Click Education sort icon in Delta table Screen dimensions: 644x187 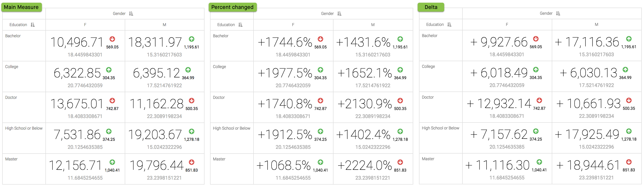(x=449, y=25)
